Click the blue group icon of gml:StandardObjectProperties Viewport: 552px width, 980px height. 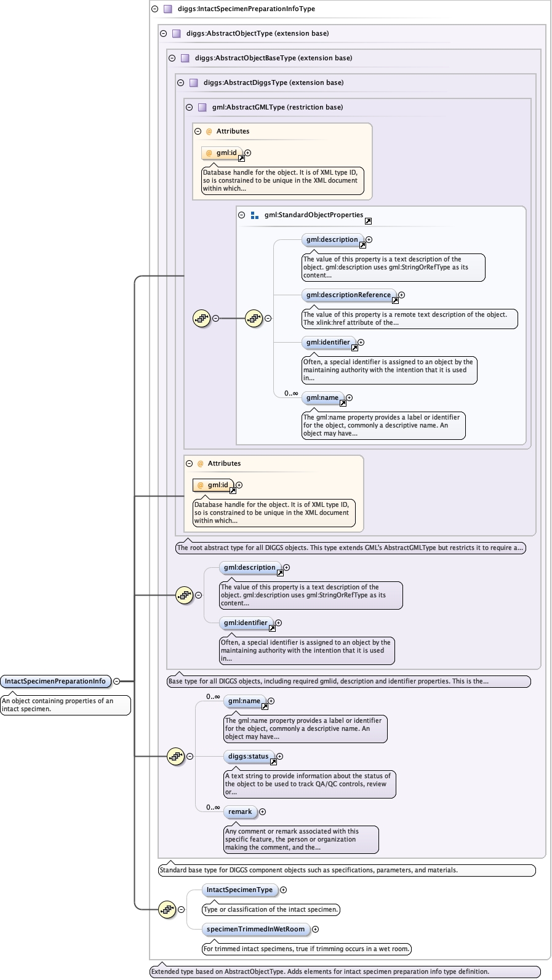[255, 215]
